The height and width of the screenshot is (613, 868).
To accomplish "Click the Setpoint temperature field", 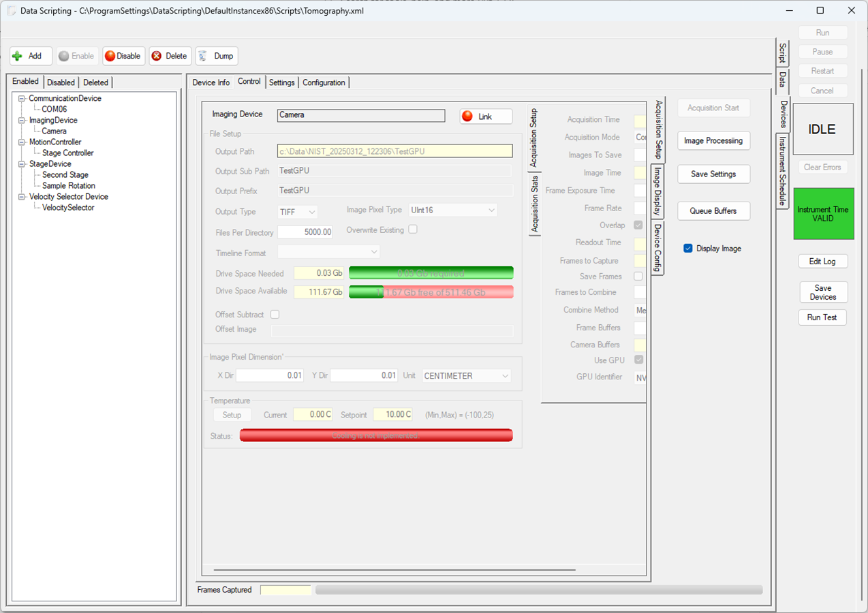I will point(393,415).
